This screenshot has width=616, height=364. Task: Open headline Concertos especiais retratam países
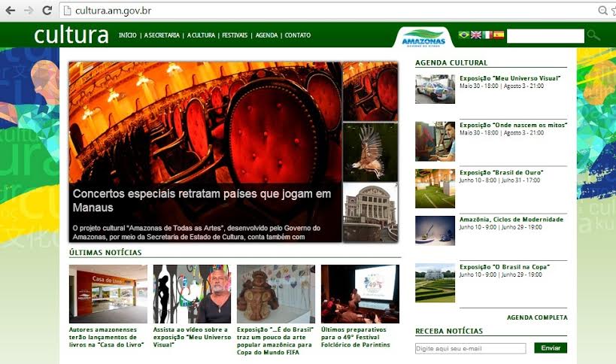[202, 200]
